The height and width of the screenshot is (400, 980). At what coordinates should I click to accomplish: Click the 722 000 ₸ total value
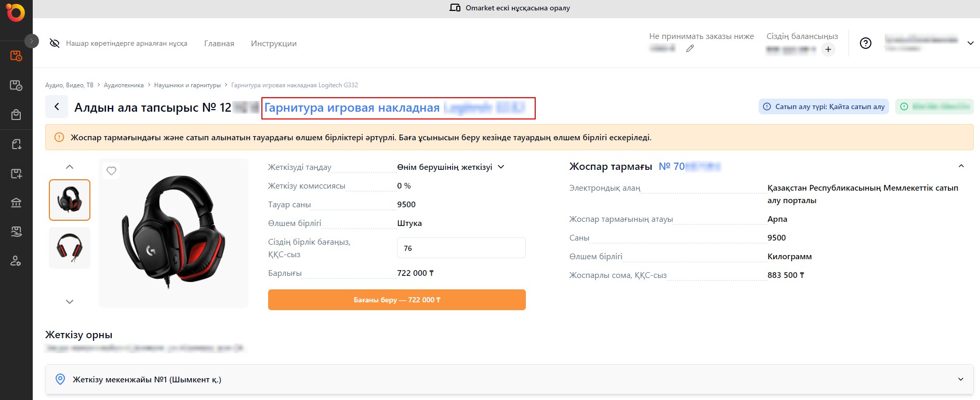pos(415,273)
